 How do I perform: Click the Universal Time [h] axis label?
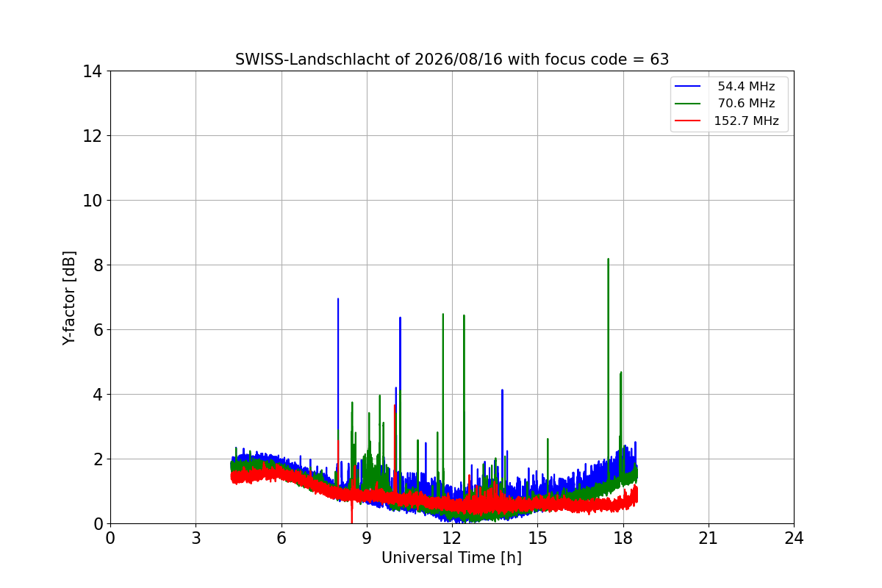pos(451,558)
